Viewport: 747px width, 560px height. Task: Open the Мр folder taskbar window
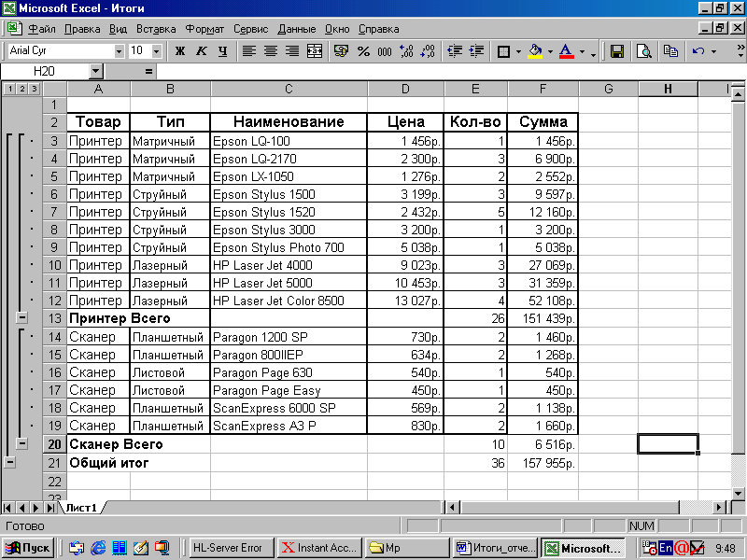(406, 548)
